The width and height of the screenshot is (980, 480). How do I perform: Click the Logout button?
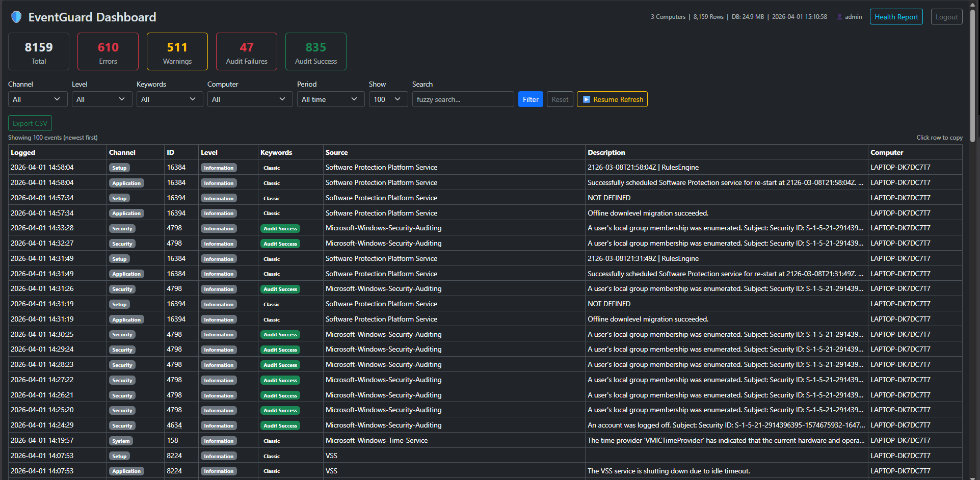pos(946,17)
